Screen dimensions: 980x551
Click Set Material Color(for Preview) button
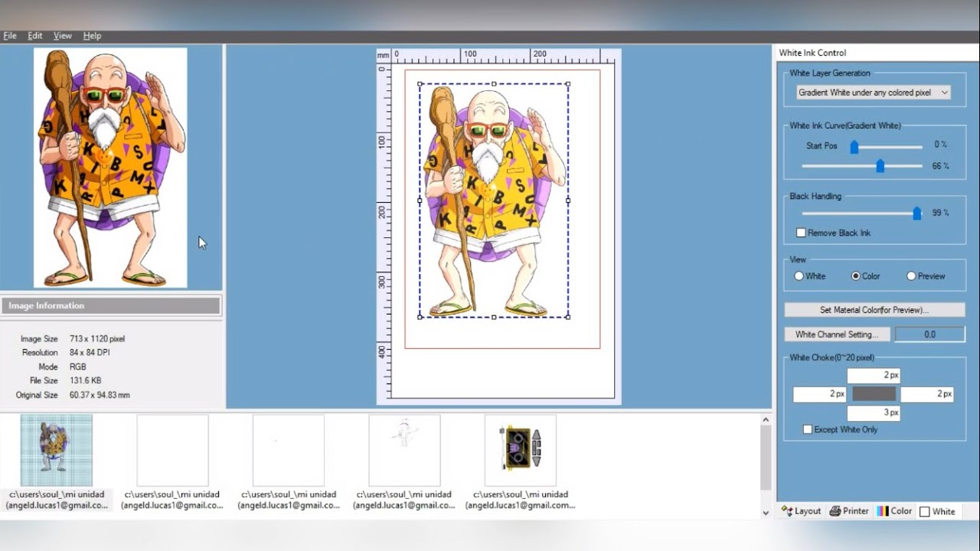pyautogui.click(x=874, y=310)
